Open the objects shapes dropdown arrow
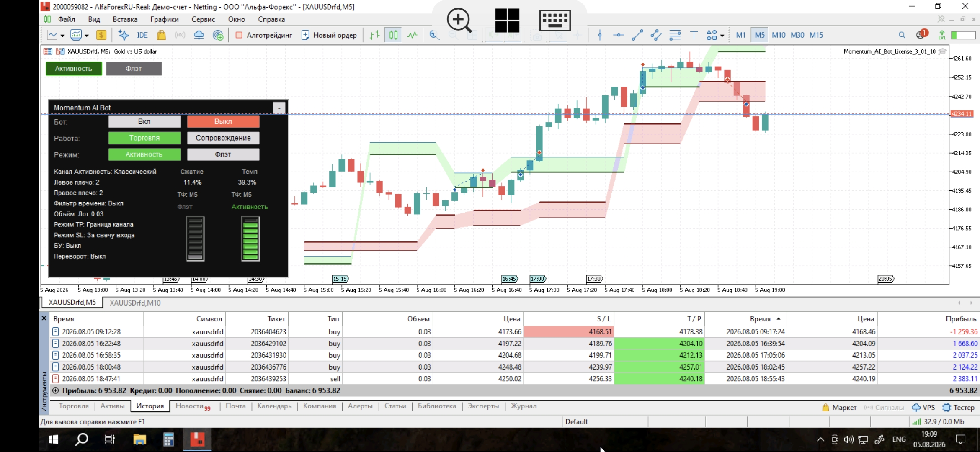Screen dimensions: 980x452 tap(722, 36)
